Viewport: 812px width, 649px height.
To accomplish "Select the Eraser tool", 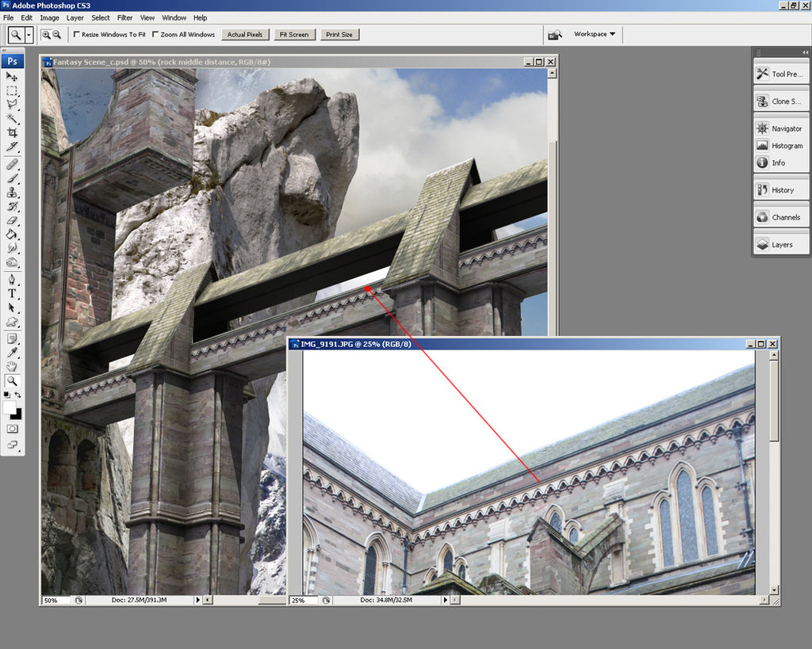I will [12, 220].
